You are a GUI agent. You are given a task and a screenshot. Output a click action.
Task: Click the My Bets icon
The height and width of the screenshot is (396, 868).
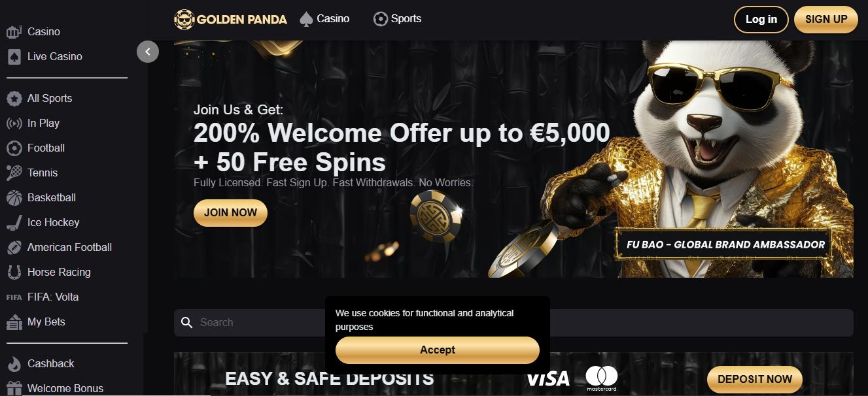pyautogui.click(x=14, y=322)
